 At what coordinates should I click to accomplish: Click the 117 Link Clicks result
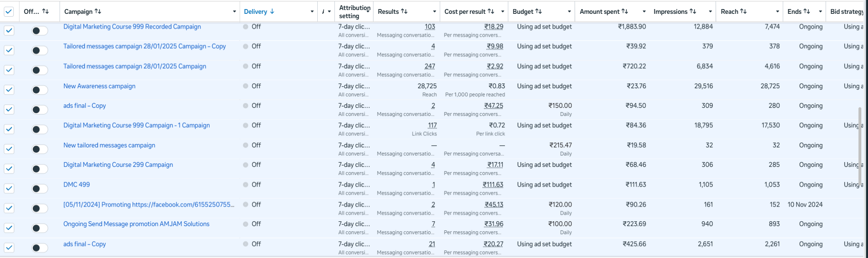pyautogui.click(x=432, y=125)
